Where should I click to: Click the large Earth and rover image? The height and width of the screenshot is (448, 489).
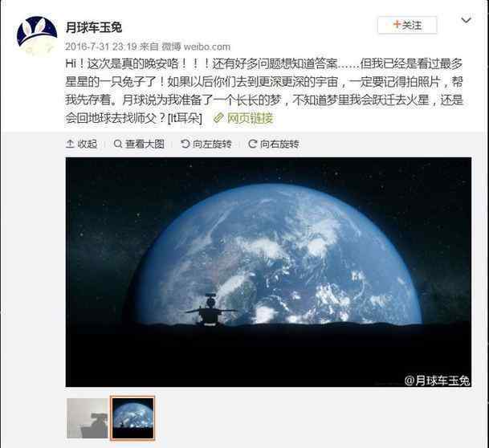268,272
